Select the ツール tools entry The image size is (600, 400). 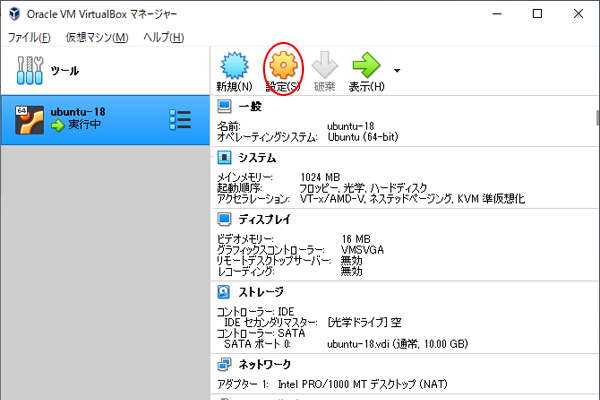(x=105, y=70)
